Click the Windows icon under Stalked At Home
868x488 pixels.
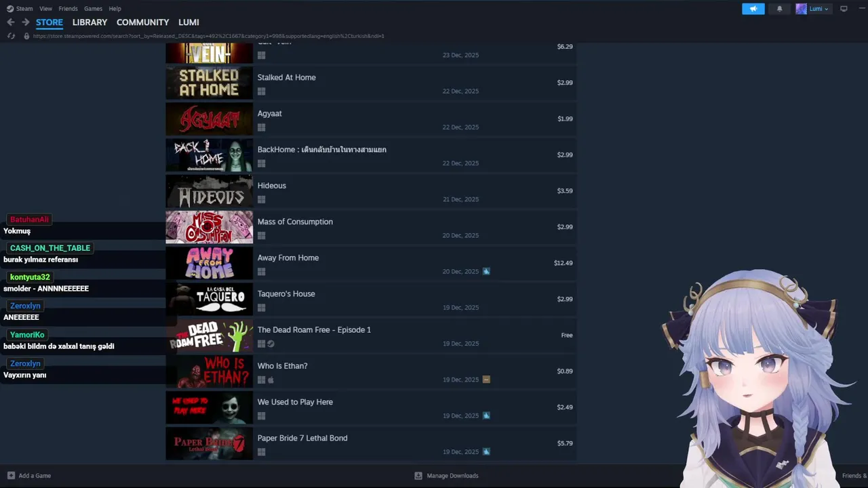point(261,91)
